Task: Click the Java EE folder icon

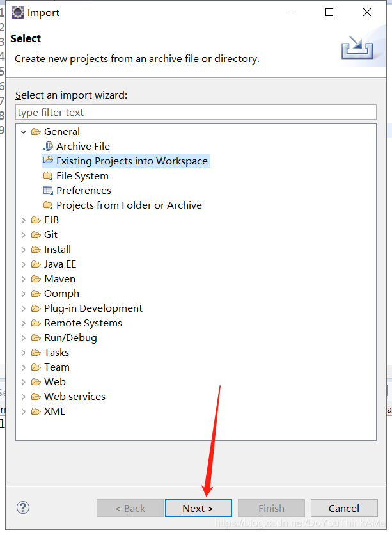Action: [x=36, y=264]
